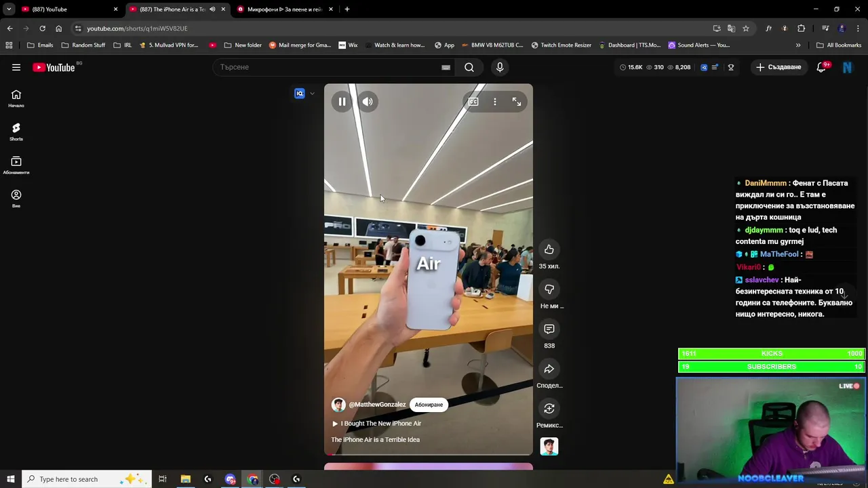Like the iPhone Air short

tap(549, 249)
